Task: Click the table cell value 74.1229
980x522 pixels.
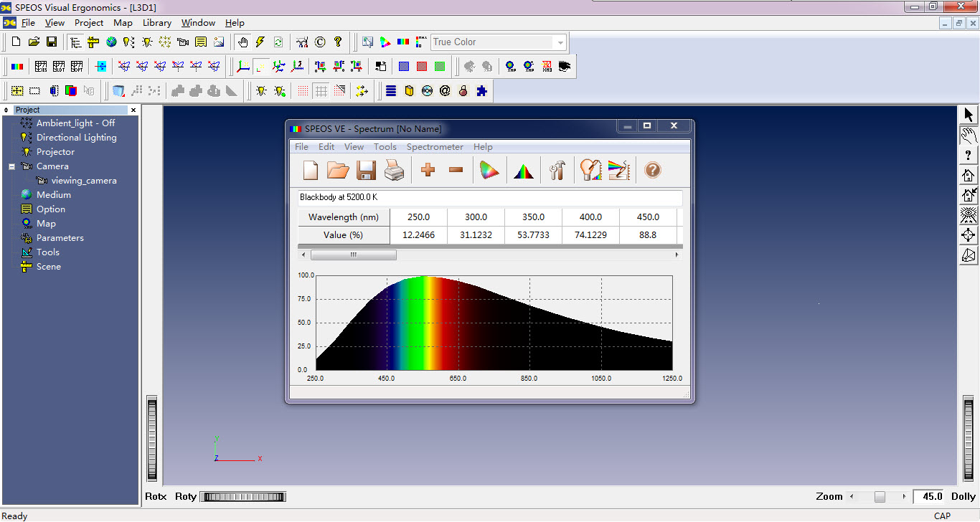Action: [x=590, y=235]
